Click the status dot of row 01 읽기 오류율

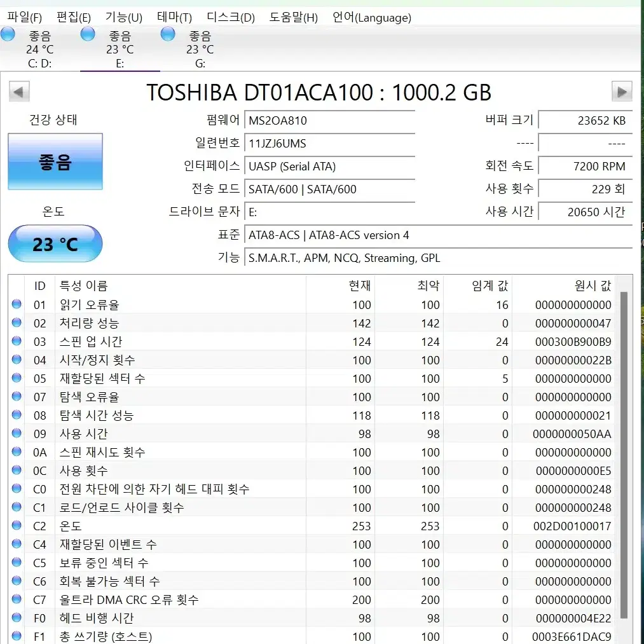point(17,304)
